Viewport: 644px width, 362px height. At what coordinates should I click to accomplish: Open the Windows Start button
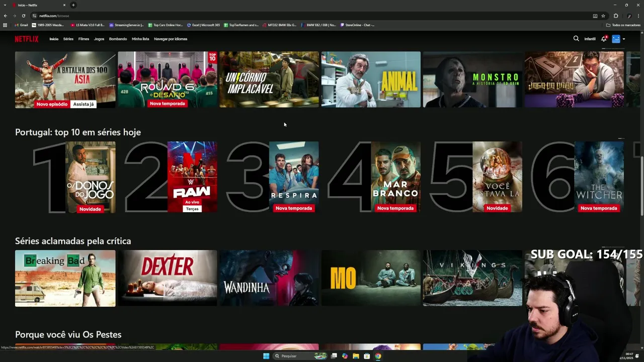266,356
